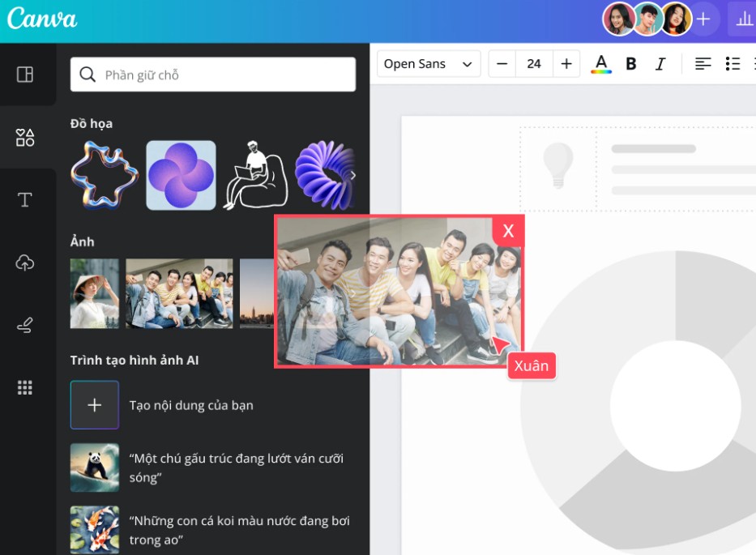Toggle italic formatting

tap(660, 64)
